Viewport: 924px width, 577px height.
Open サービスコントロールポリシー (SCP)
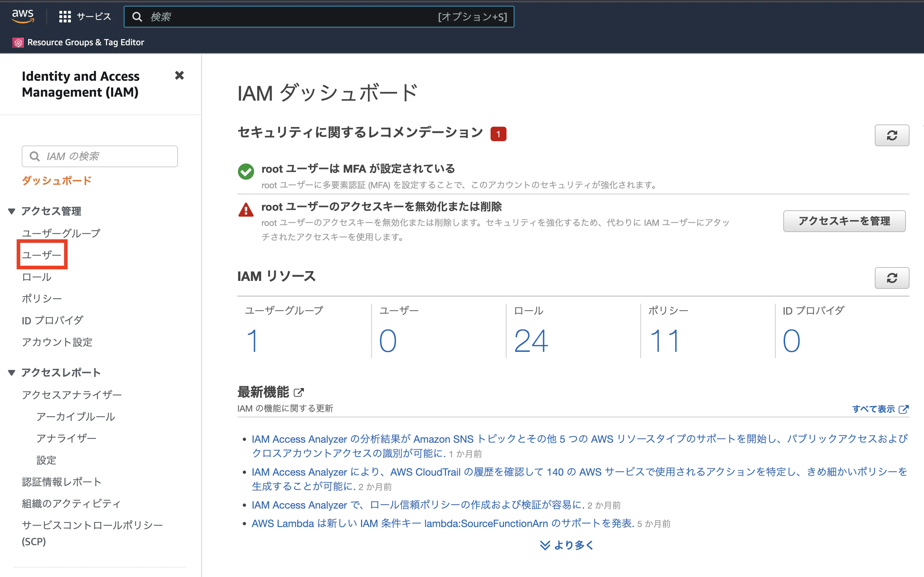point(92,533)
